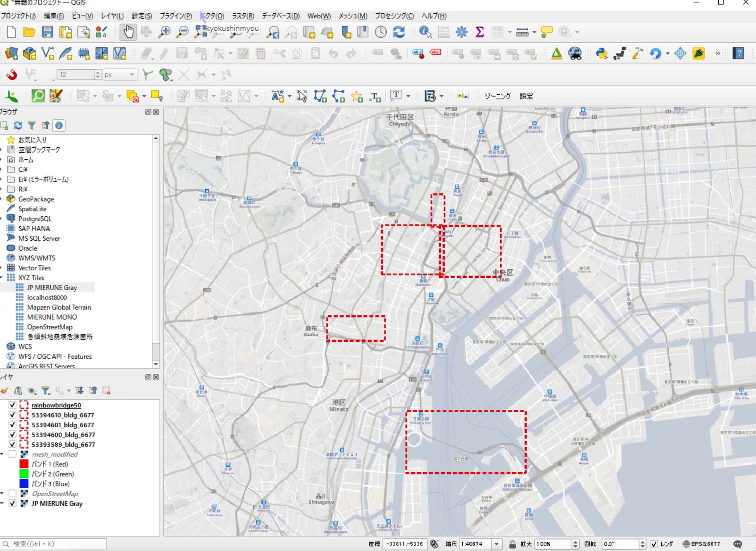Filter the Browser panel with funnel icon
756x551 pixels.
[x=32, y=126]
